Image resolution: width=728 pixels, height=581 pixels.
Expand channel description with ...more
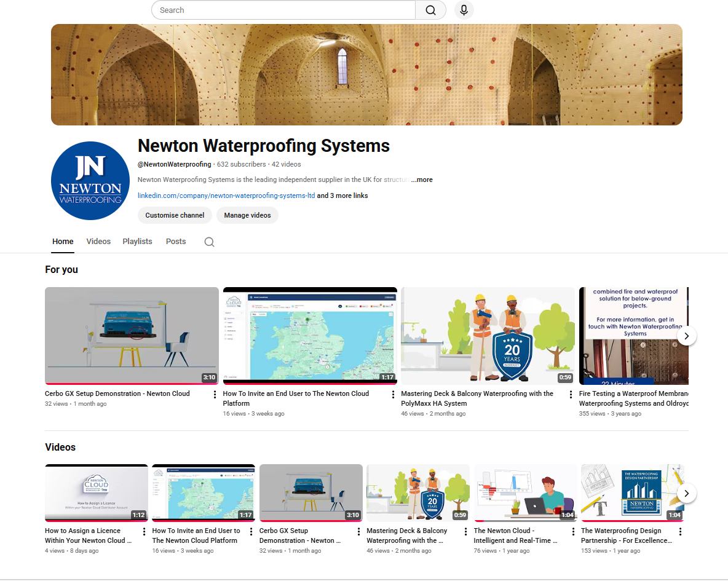422,180
